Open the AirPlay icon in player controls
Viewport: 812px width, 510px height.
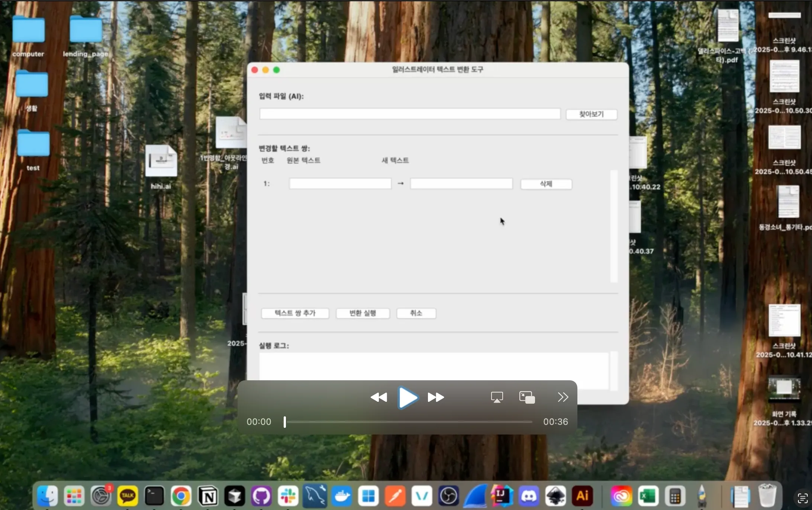point(497,397)
